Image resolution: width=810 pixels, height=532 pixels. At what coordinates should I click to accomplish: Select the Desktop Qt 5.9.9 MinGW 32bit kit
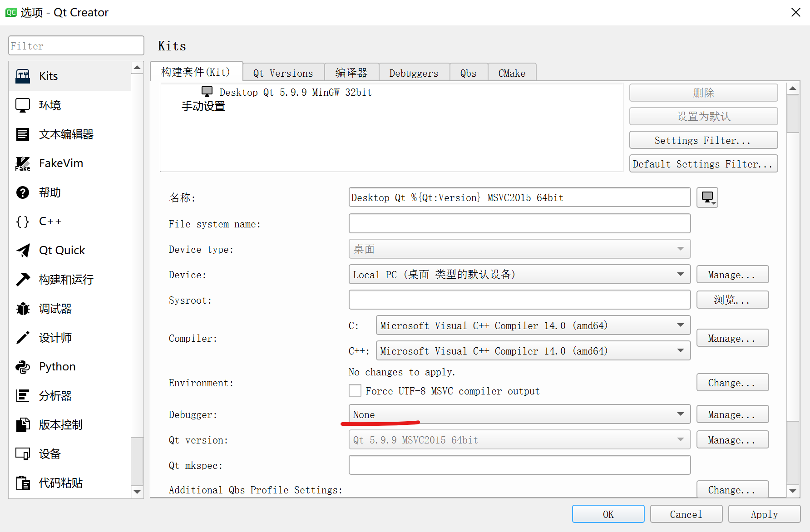(296, 92)
